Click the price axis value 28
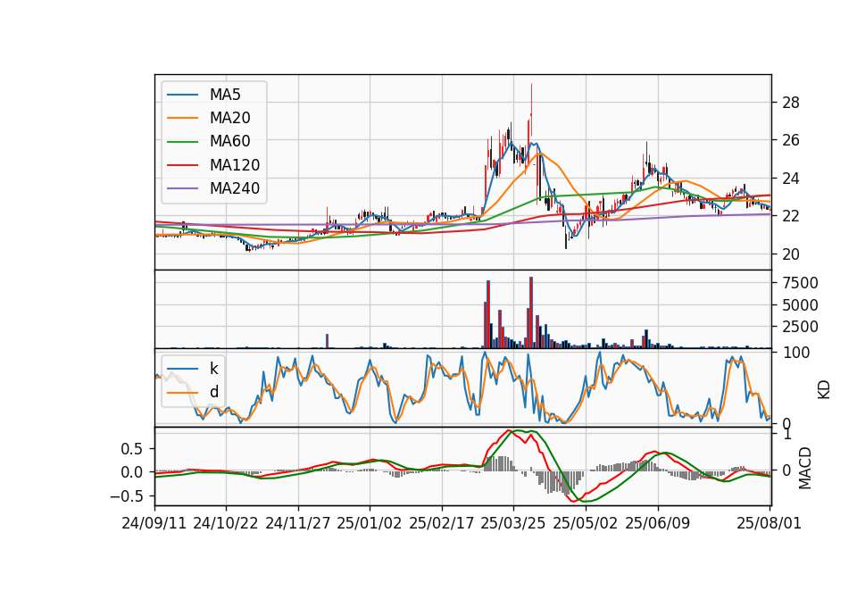The image size is (857, 616). 791,103
